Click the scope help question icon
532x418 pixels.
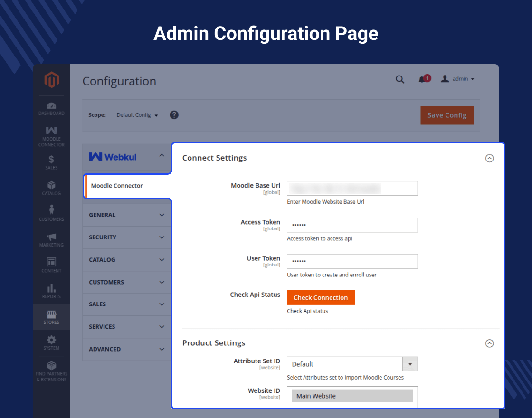[174, 115]
